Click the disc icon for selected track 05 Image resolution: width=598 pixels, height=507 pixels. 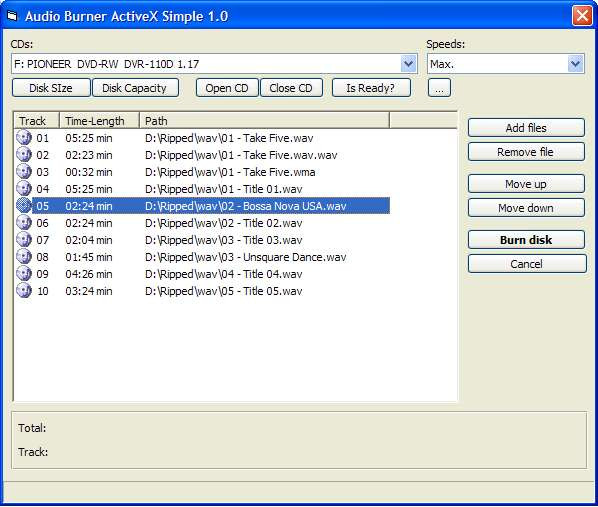coord(24,206)
